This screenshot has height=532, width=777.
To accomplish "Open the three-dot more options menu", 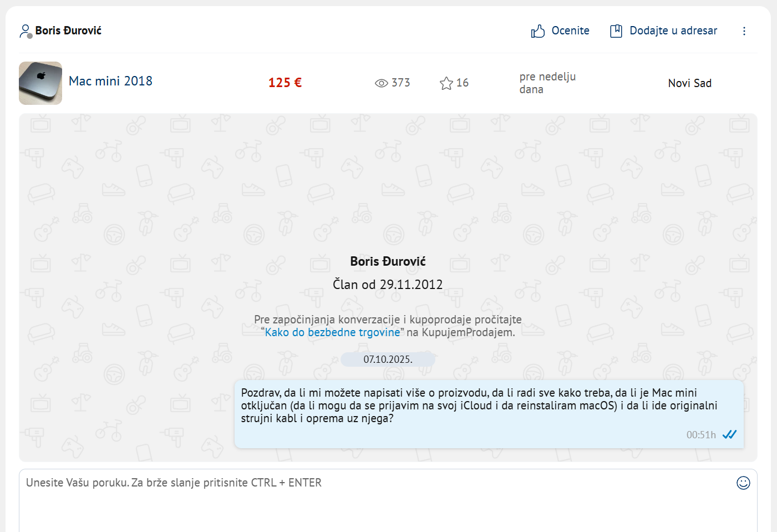I will (744, 31).
